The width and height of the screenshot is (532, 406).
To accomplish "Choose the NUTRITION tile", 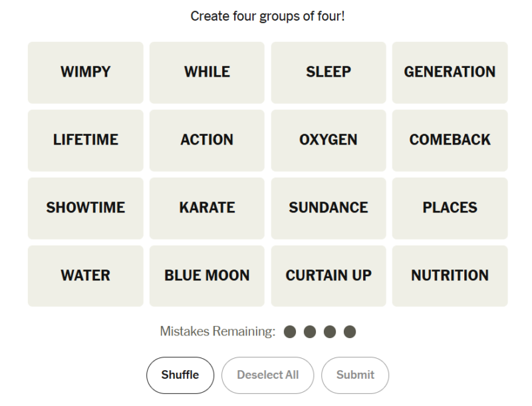I will point(450,276).
